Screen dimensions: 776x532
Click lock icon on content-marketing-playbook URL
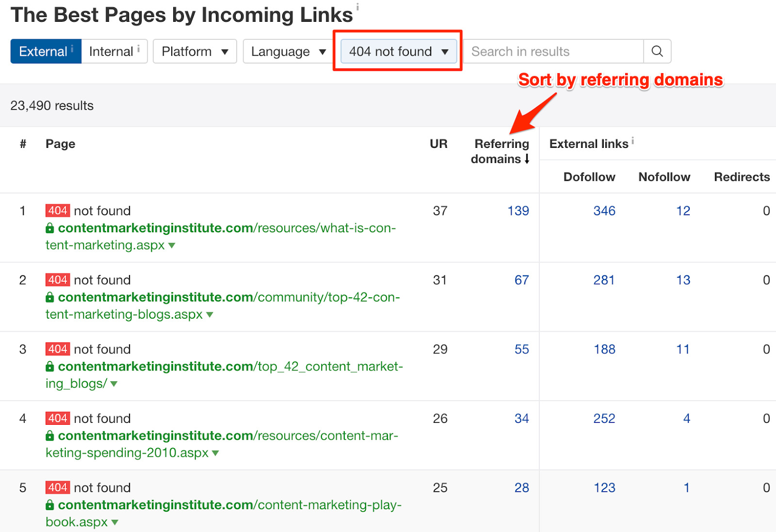(x=49, y=505)
